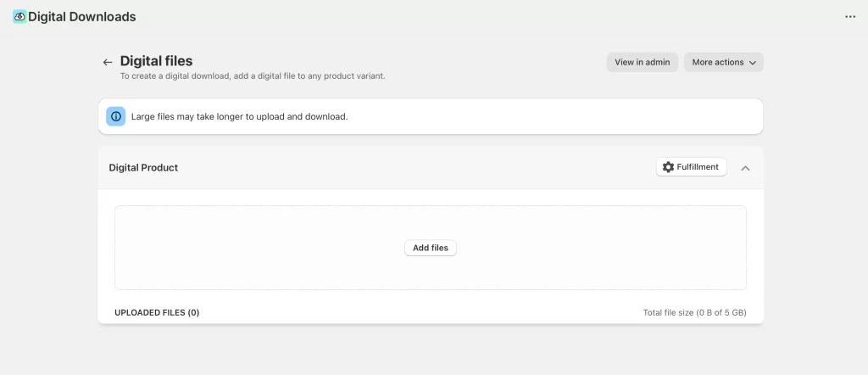Image resolution: width=868 pixels, height=375 pixels.
Task: Open the More actions dropdown
Action: coord(723,62)
